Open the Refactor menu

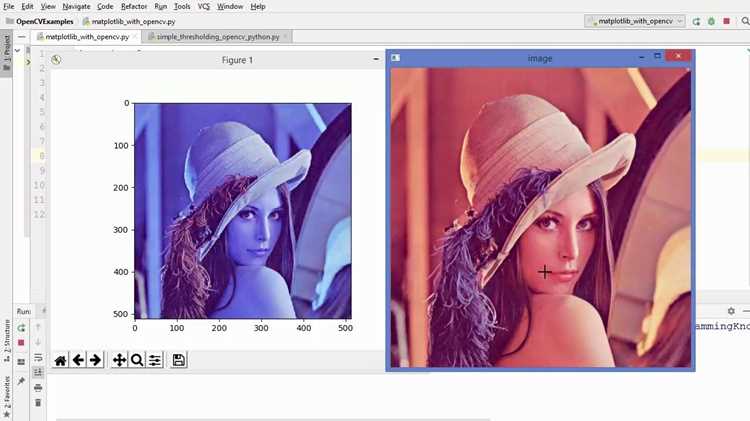coord(134,7)
